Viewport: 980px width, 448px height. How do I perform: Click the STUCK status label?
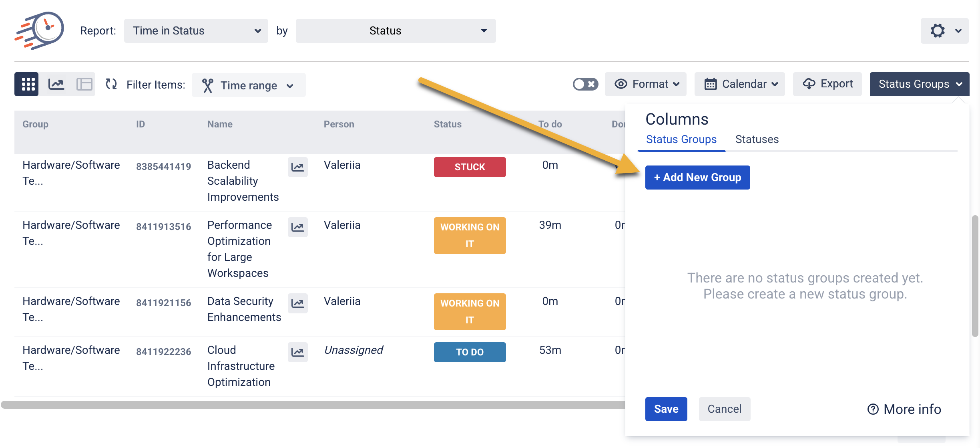[470, 167]
